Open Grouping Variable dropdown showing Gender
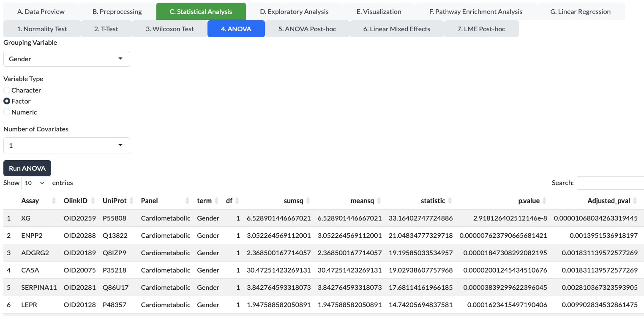 [x=67, y=59]
